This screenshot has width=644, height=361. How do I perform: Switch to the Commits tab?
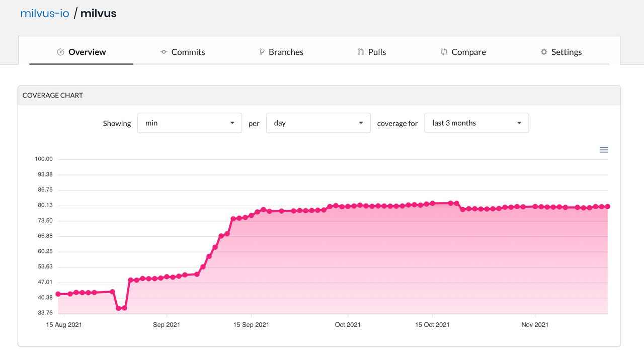coord(188,52)
